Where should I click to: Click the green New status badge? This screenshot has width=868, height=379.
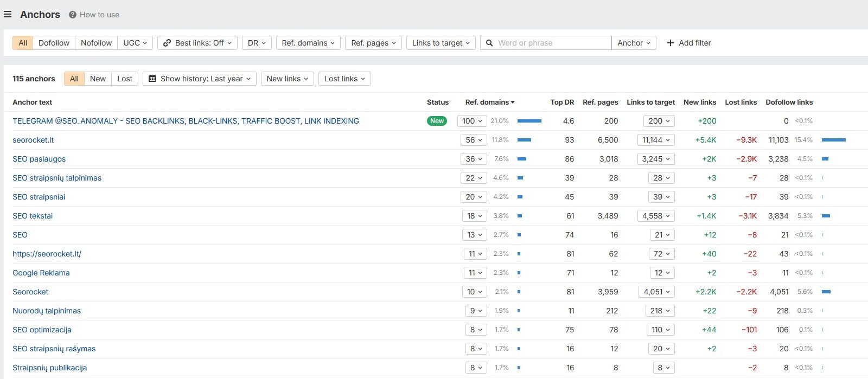[x=437, y=121]
